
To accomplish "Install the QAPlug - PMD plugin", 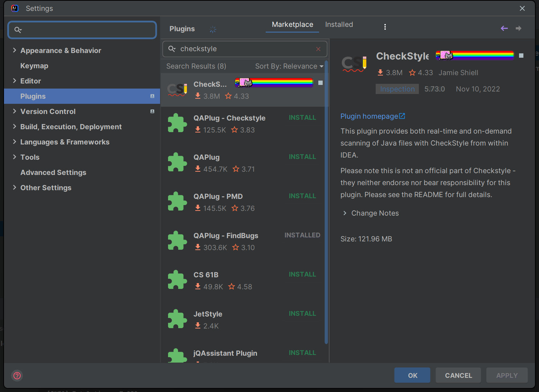I will point(302,196).
